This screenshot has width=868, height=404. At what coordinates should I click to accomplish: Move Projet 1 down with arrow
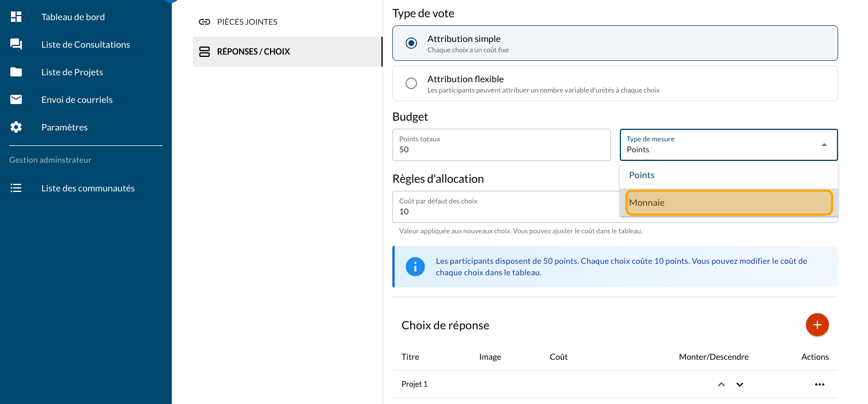pos(740,384)
